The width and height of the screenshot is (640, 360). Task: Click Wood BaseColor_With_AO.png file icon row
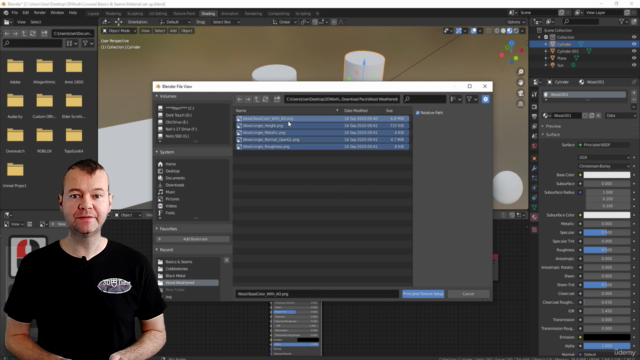pos(322,119)
